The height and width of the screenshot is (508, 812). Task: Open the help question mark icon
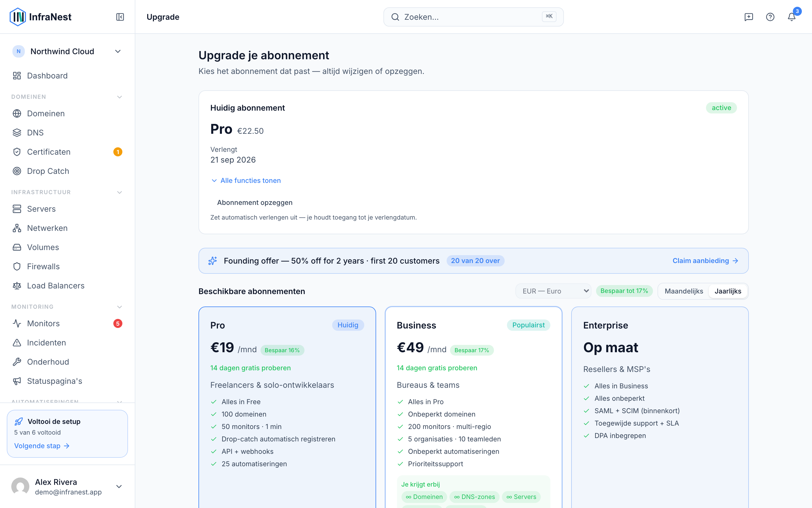click(x=770, y=17)
